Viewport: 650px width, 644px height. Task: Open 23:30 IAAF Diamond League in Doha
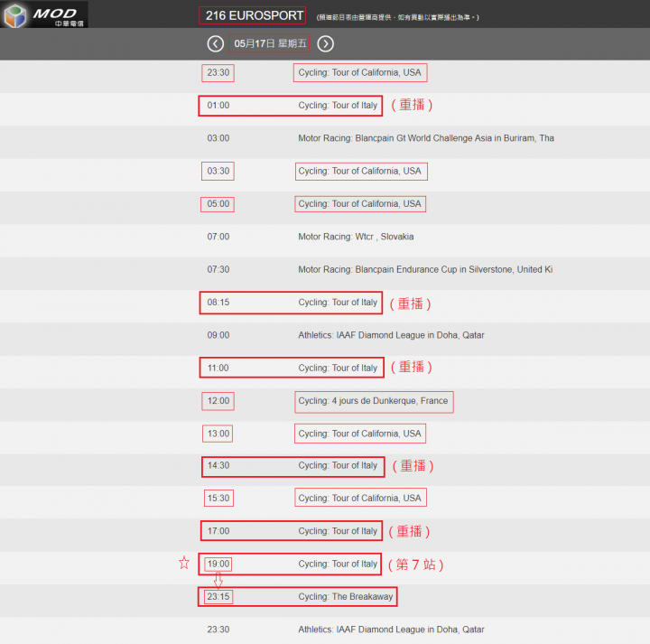[391, 630]
